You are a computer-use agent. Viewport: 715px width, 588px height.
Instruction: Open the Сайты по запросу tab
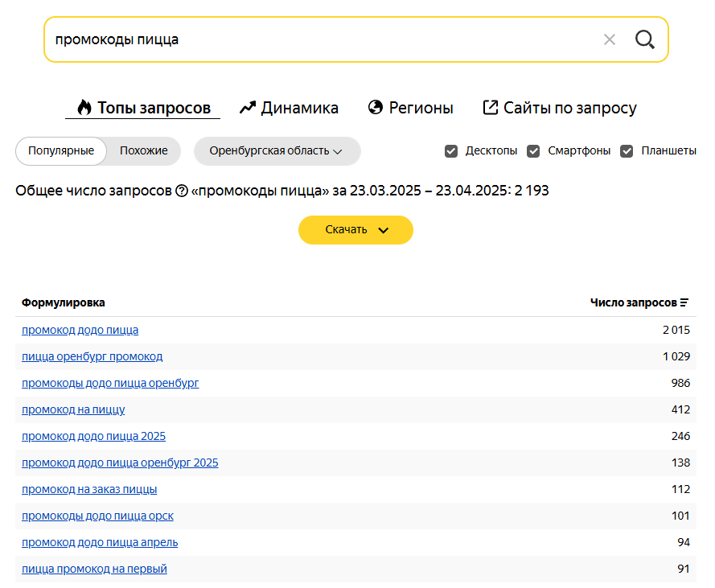(560, 108)
